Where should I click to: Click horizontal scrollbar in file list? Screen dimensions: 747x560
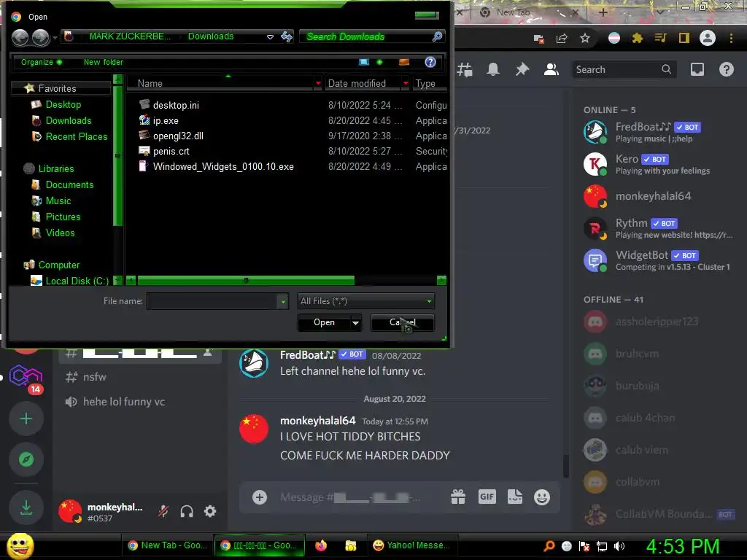click(x=246, y=281)
